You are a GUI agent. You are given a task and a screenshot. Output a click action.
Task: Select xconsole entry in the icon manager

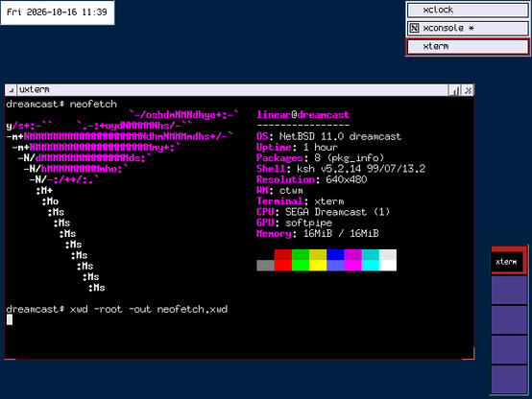(x=468, y=28)
